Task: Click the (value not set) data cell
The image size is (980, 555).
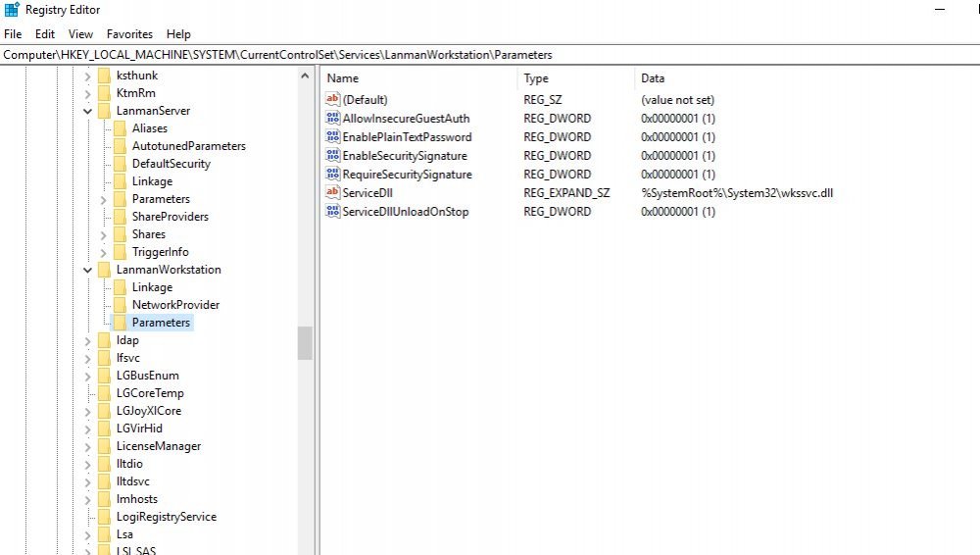Action: (x=677, y=99)
